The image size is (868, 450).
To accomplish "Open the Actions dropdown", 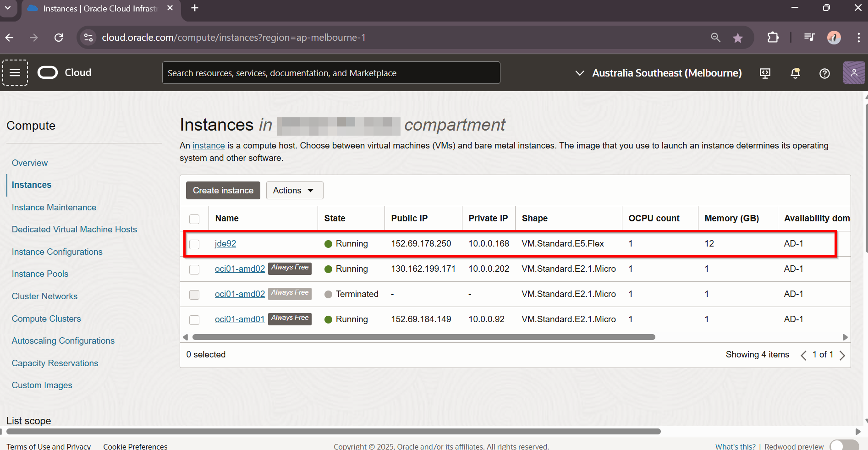I will coord(294,190).
